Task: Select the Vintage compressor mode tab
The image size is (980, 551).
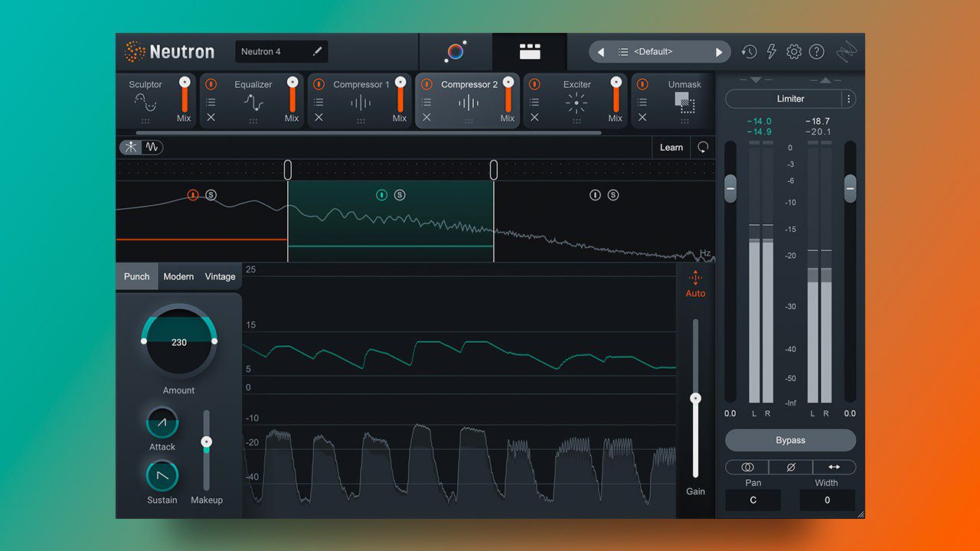Action: pos(220,276)
